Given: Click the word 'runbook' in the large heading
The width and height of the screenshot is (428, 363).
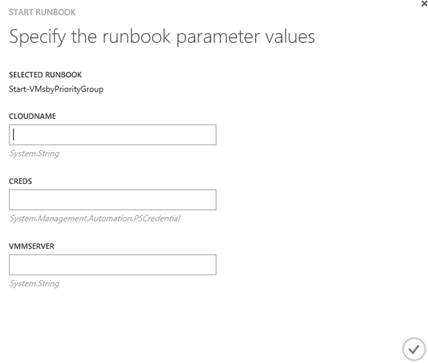Looking at the screenshot, I should point(136,36).
